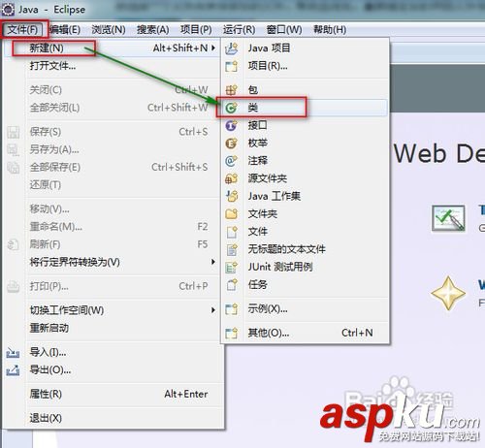This screenshot has width=485, height=448.
Task: Click the file icon beside 文件
Action: pyautogui.click(x=232, y=232)
